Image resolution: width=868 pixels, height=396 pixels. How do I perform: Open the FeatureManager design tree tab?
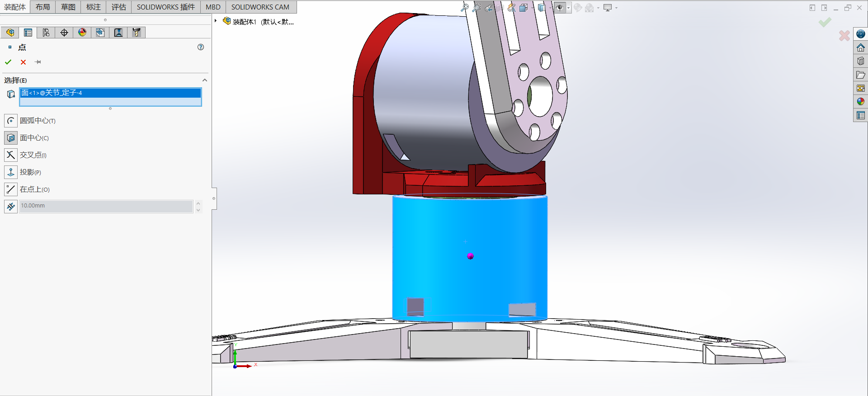pyautogui.click(x=10, y=33)
